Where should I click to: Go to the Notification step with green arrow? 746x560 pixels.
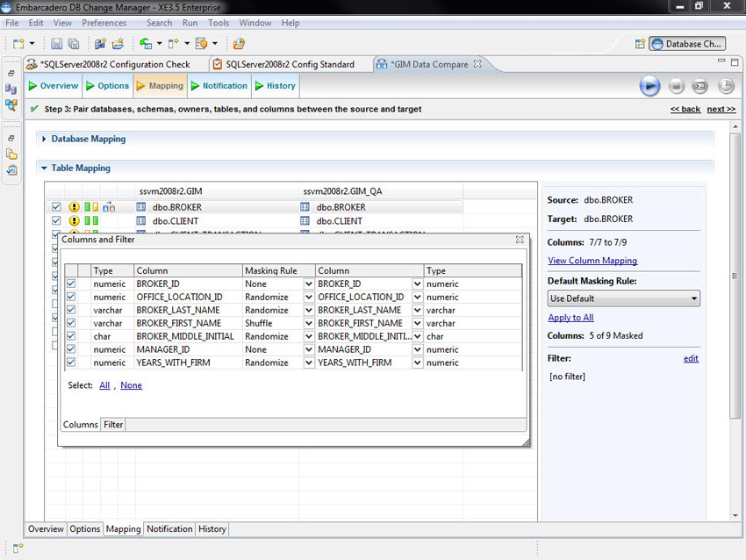click(219, 86)
